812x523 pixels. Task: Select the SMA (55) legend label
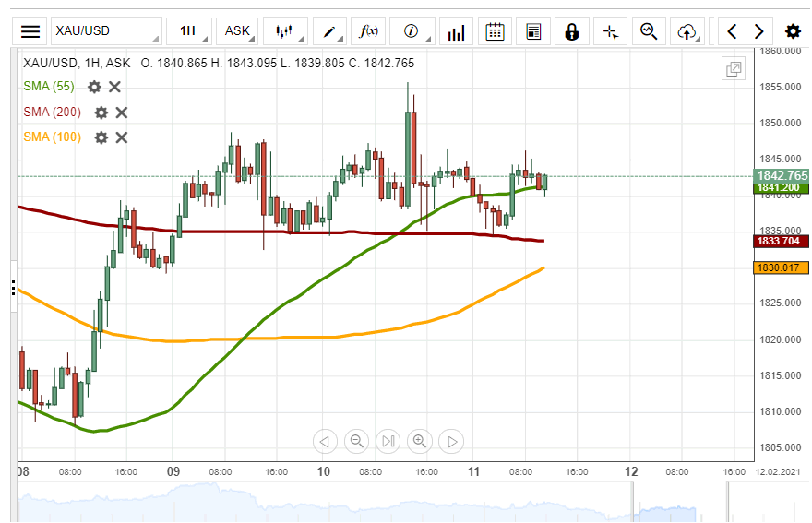(x=49, y=86)
